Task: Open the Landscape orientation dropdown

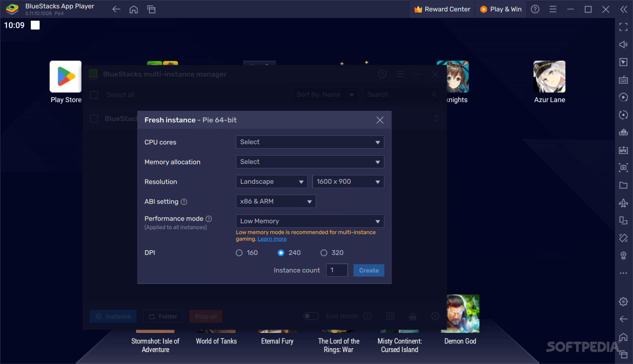Action: tap(272, 182)
